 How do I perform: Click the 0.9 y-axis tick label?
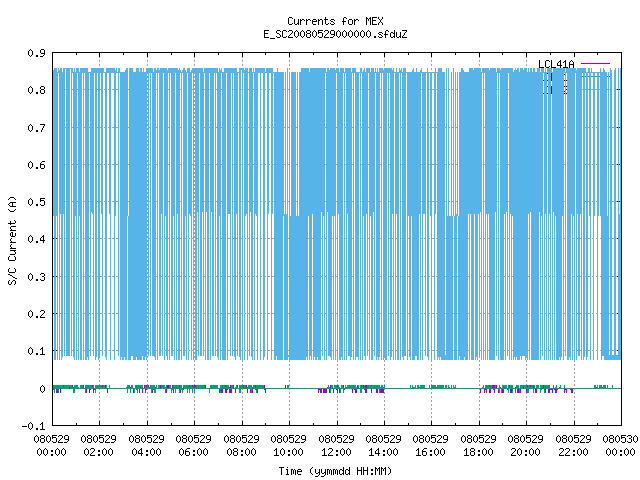[x=36, y=53]
